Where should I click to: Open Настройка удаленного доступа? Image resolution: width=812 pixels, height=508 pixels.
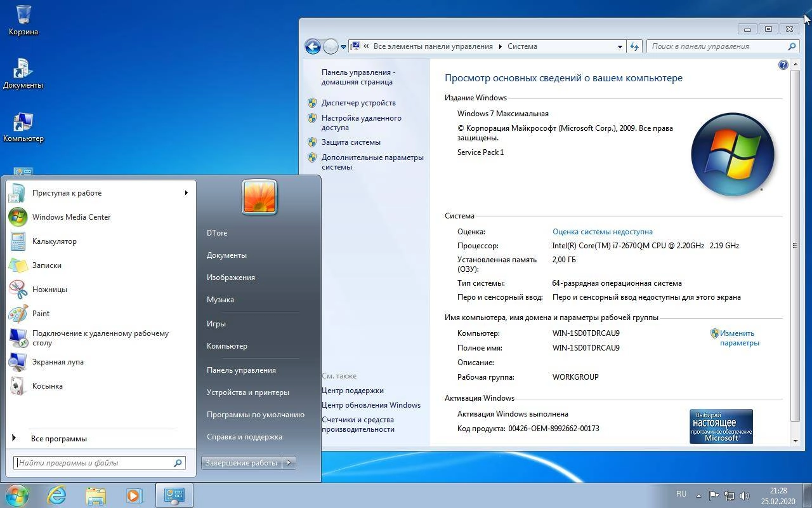click(362, 123)
